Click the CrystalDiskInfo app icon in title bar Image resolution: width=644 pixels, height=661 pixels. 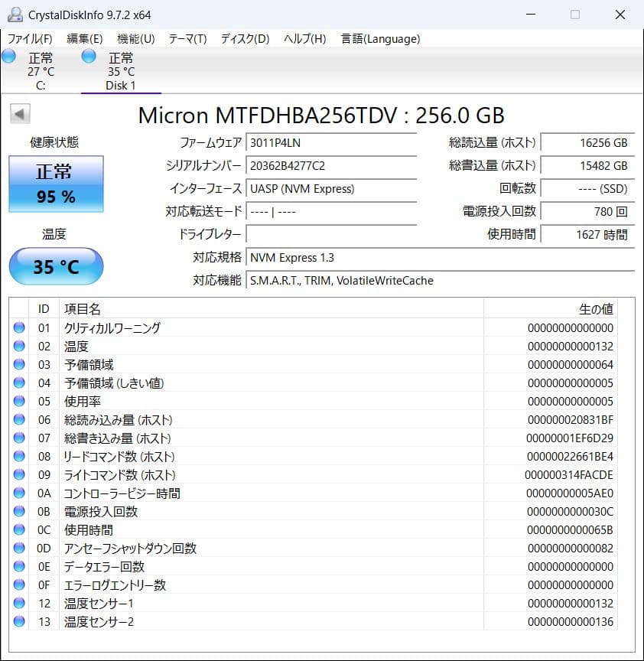coord(15,15)
